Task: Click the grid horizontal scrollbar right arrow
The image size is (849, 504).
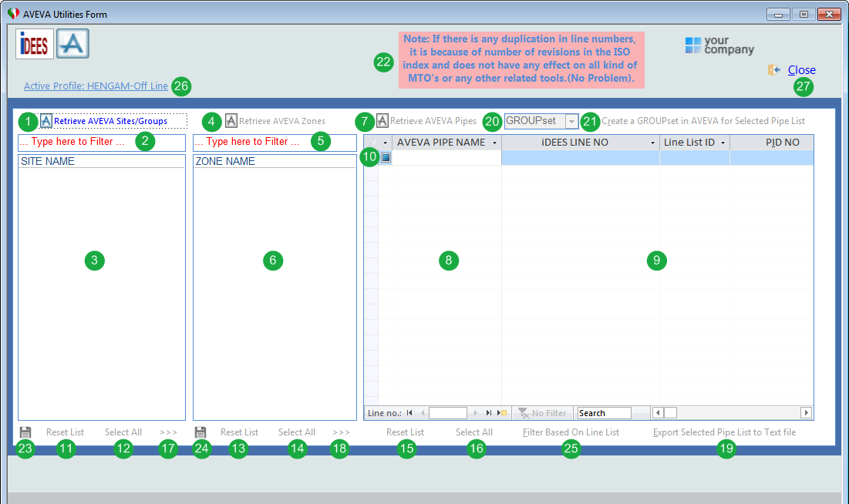Action: [807, 412]
